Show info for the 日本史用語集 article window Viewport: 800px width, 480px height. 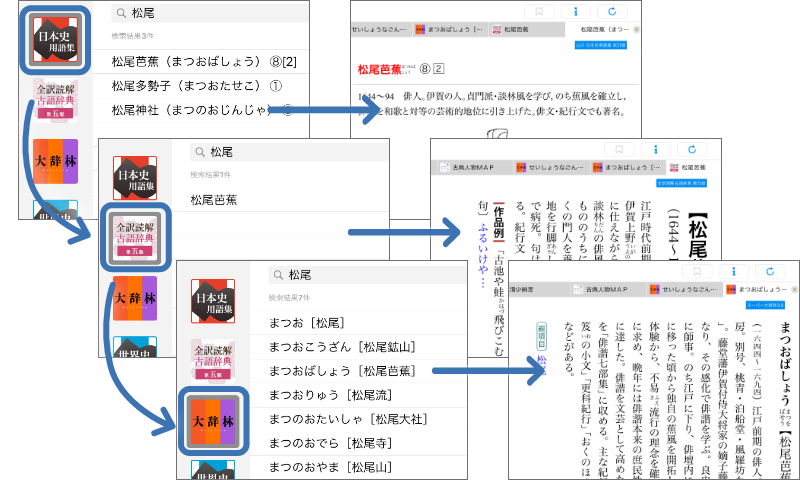tap(576, 11)
